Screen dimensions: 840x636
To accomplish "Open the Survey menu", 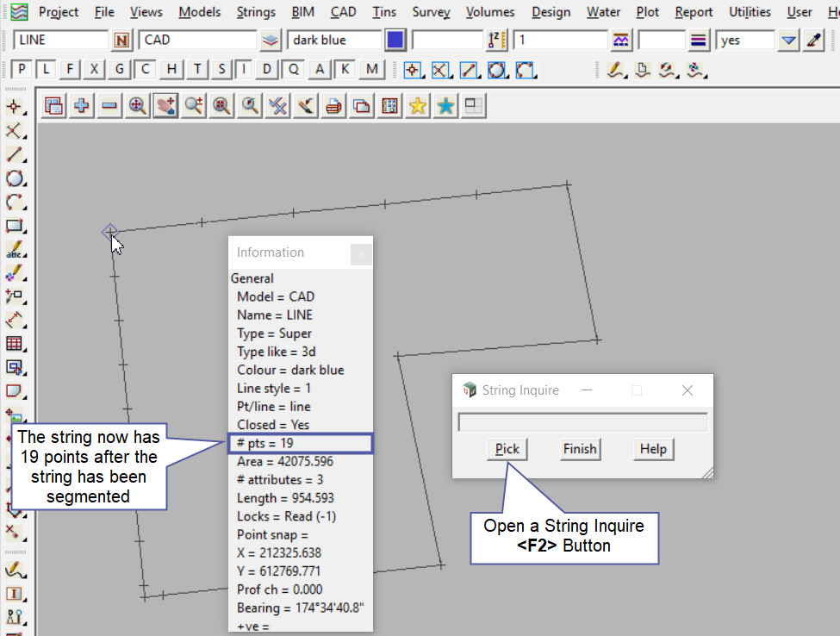I will 431,12.
